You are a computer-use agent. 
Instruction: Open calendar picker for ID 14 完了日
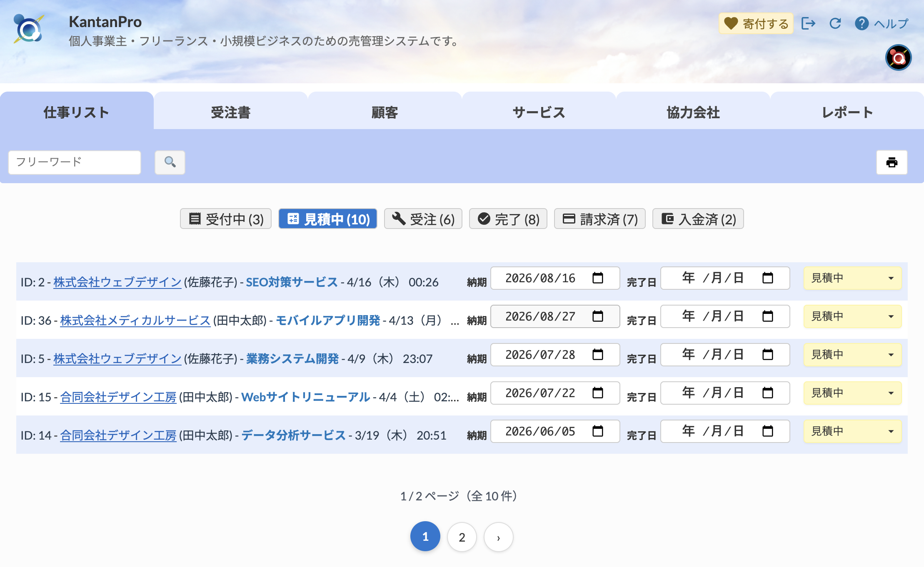(768, 431)
